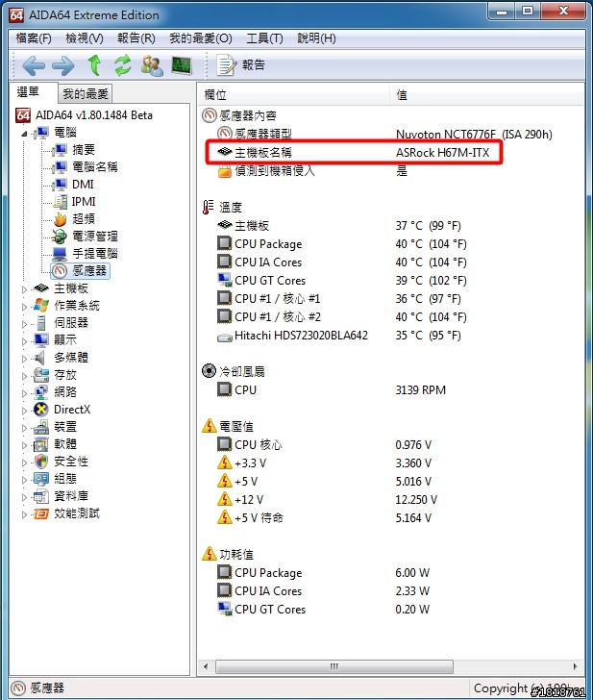
Task: Open the 我的最愛(O) menu
Action: (200, 38)
